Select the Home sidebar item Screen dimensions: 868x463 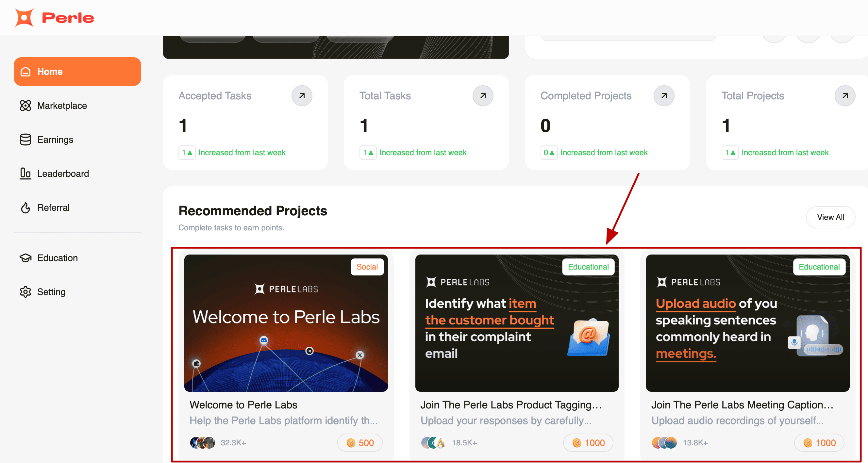[77, 72]
